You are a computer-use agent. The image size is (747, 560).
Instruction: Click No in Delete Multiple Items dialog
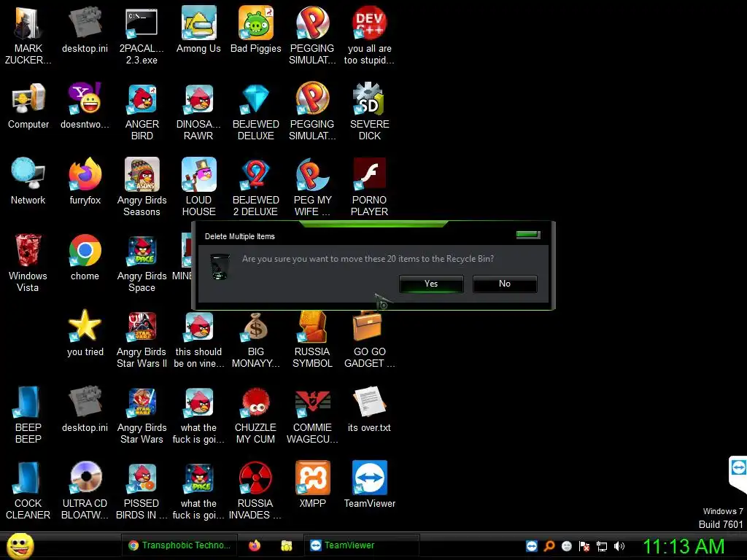505,284
